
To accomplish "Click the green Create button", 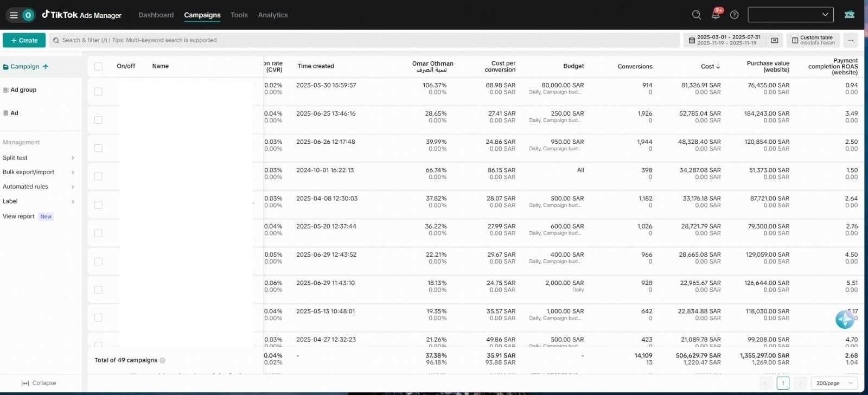I will coord(24,40).
